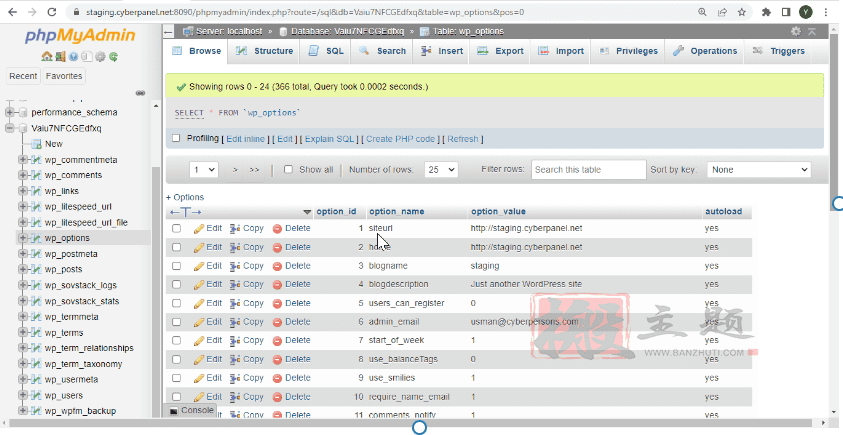This screenshot has width=843, height=435.
Task: Click browser share page icon
Action: coord(723,12)
